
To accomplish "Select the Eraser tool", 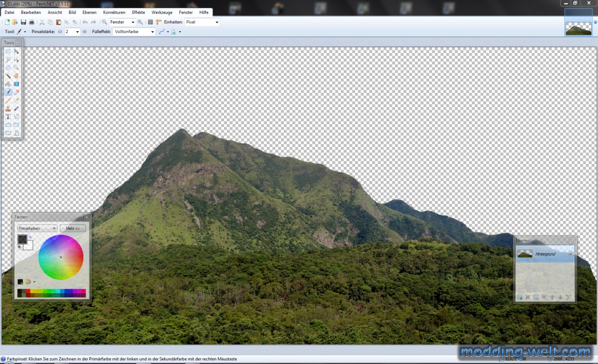I will [17, 92].
